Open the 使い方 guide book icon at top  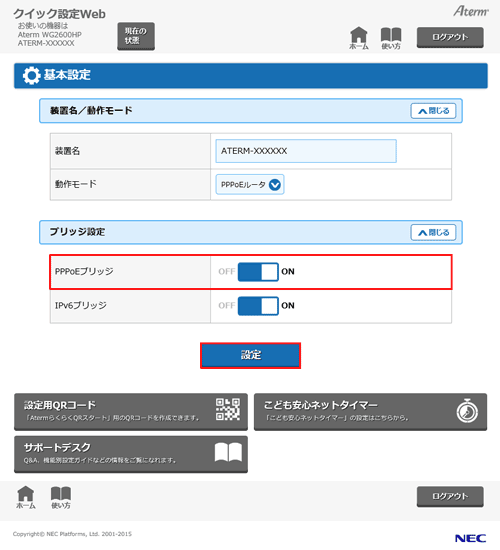[x=391, y=38]
